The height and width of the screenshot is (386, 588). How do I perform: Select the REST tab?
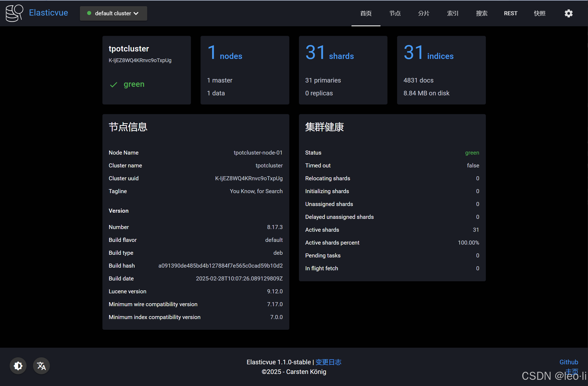tap(511, 13)
